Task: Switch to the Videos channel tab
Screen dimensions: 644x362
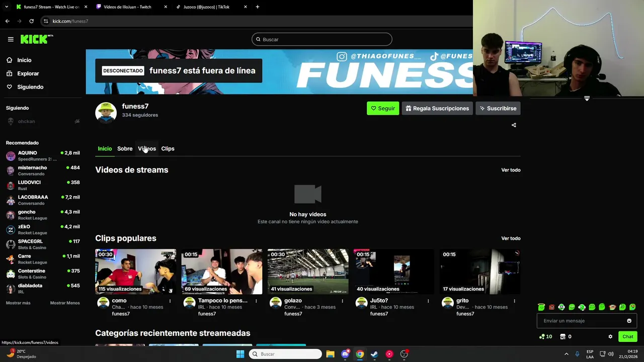Action: [147, 149]
